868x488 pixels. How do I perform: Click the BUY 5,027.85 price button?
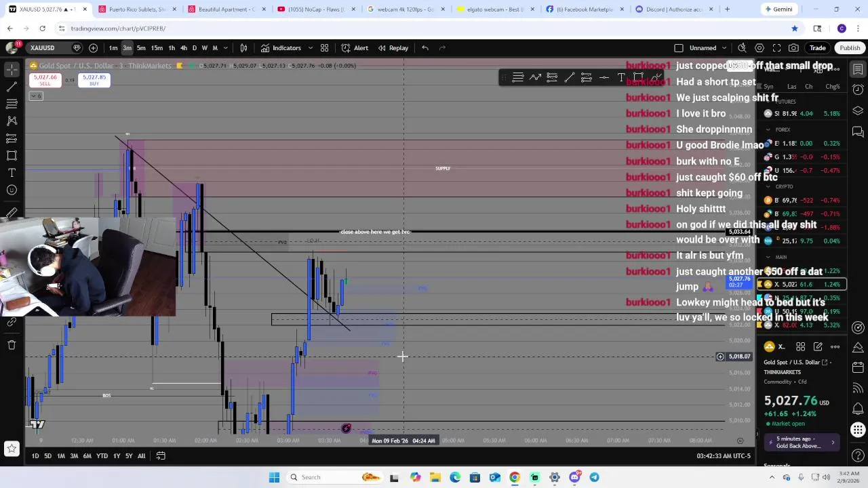[94, 80]
